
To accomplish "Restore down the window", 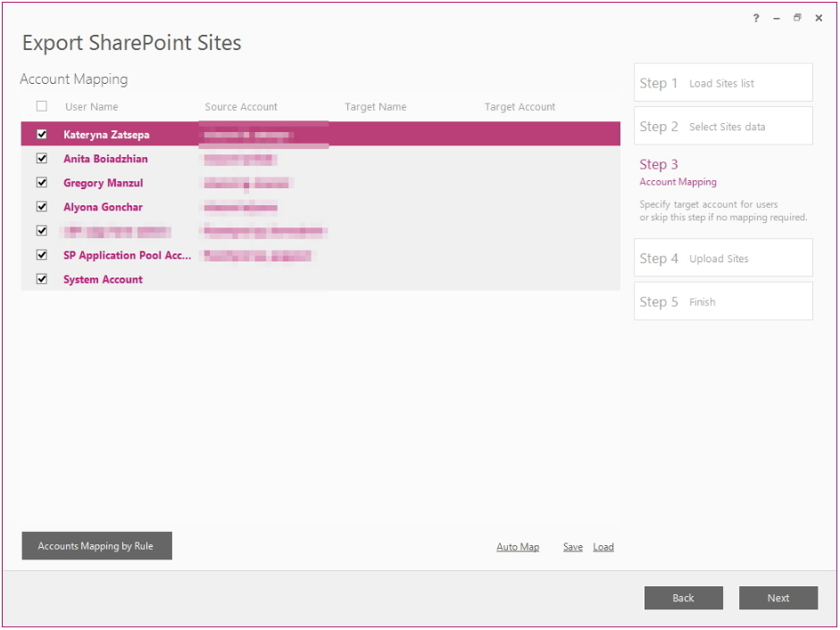I will 797,18.
